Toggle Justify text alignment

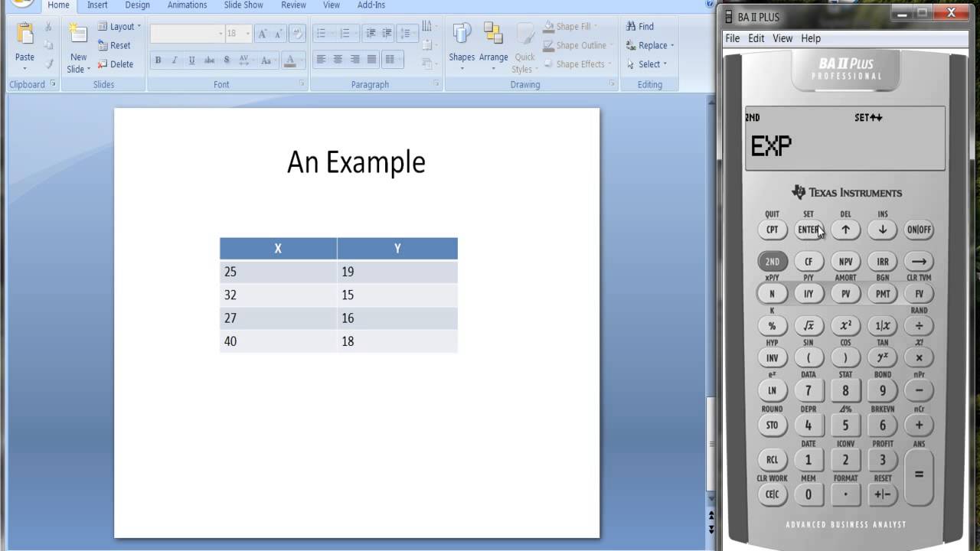click(371, 59)
